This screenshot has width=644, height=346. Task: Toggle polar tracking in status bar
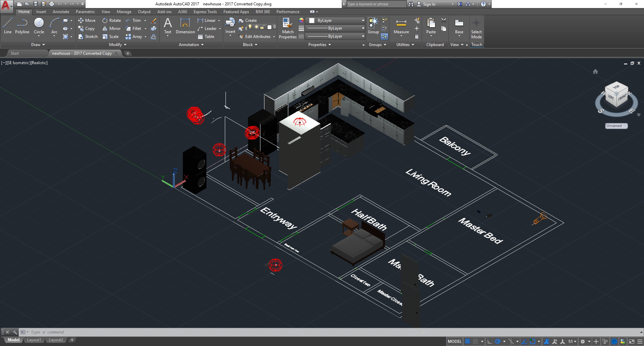point(498,341)
